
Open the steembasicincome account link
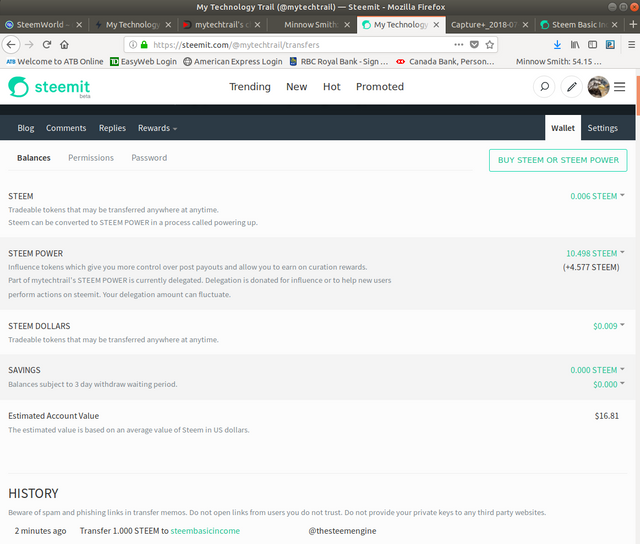[205, 531]
